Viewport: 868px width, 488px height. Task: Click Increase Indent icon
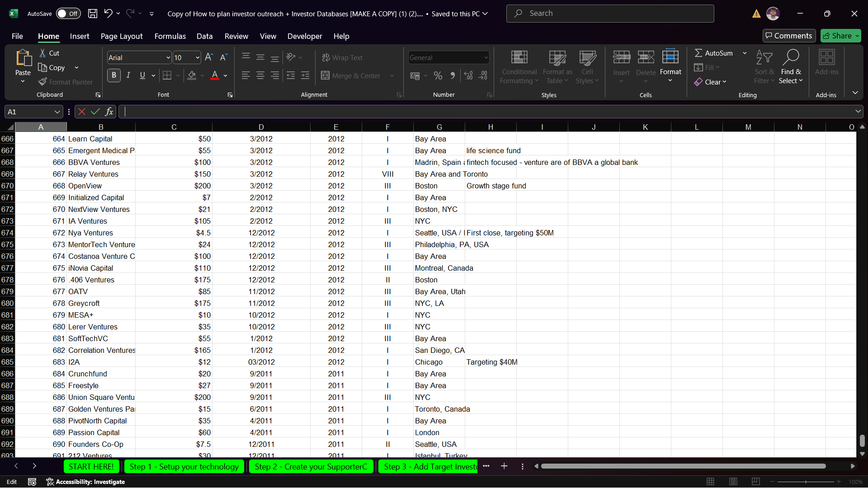pyautogui.click(x=306, y=75)
